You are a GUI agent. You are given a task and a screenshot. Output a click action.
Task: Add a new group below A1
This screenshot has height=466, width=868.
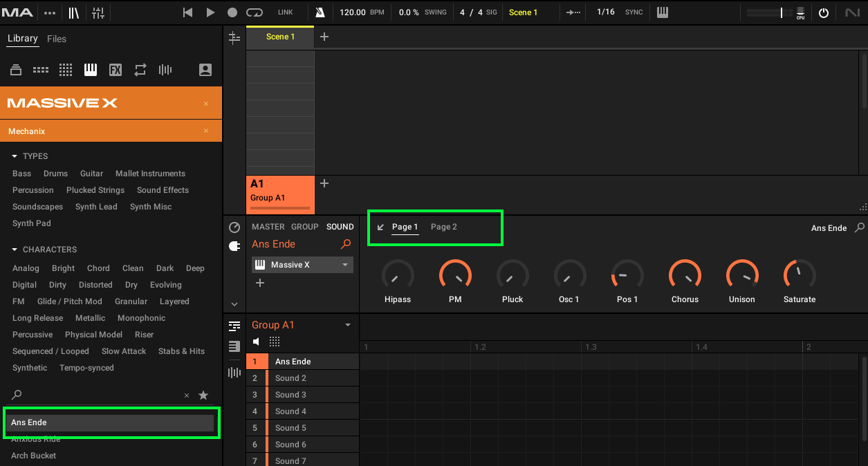324,183
